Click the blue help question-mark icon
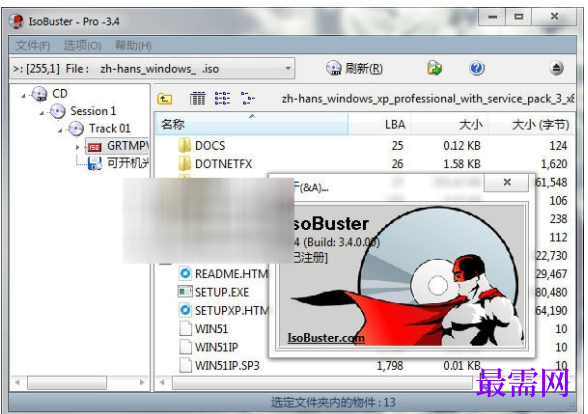Image resolution: width=588 pixels, height=414 pixels. click(477, 68)
